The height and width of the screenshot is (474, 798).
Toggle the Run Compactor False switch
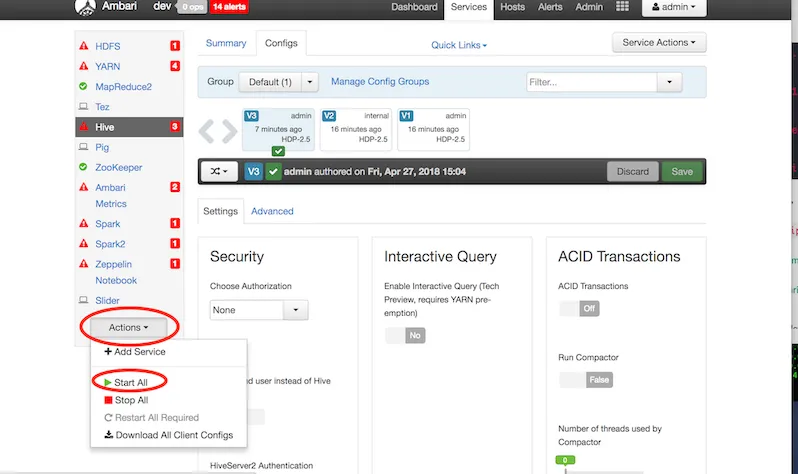click(x=585, y=380)
